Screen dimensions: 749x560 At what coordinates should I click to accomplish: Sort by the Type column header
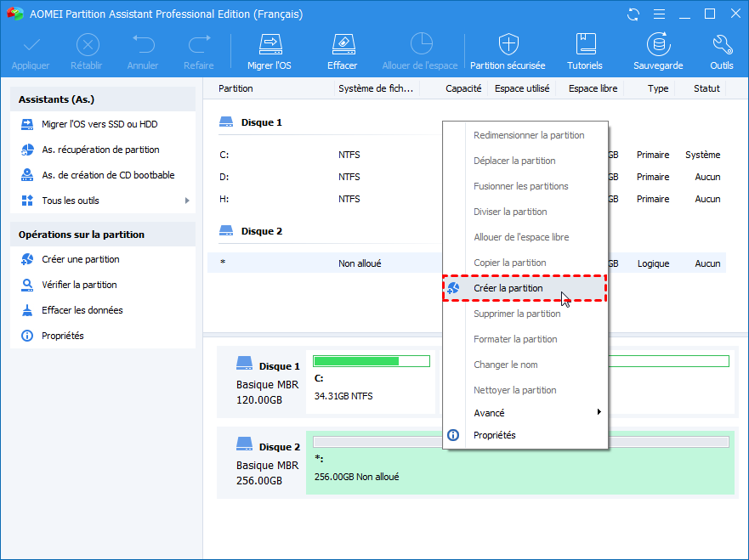click(x=658, y=88)
